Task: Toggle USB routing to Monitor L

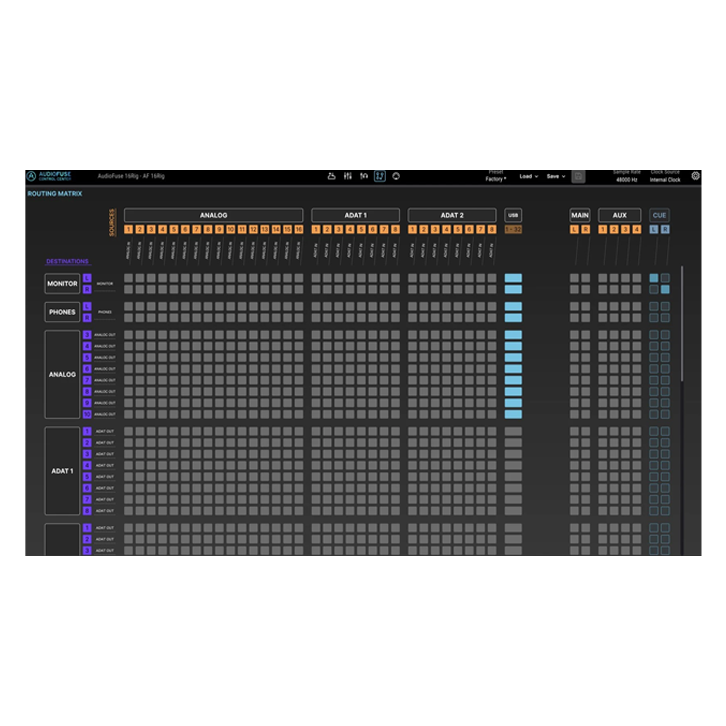Action: (x=513, y=278)
